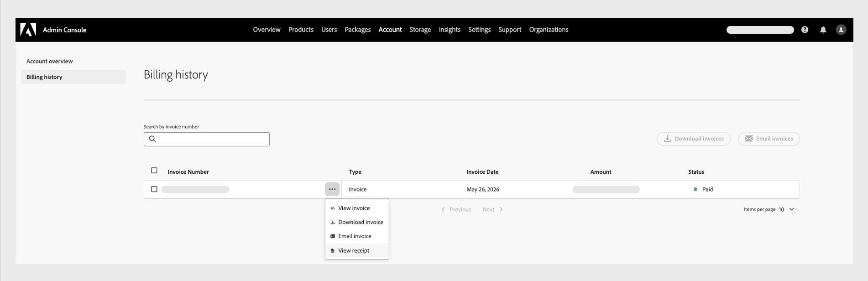This screenshot has height=281, width=868.
Task: Open the Organizations tab
Action: tap(549, 30)
